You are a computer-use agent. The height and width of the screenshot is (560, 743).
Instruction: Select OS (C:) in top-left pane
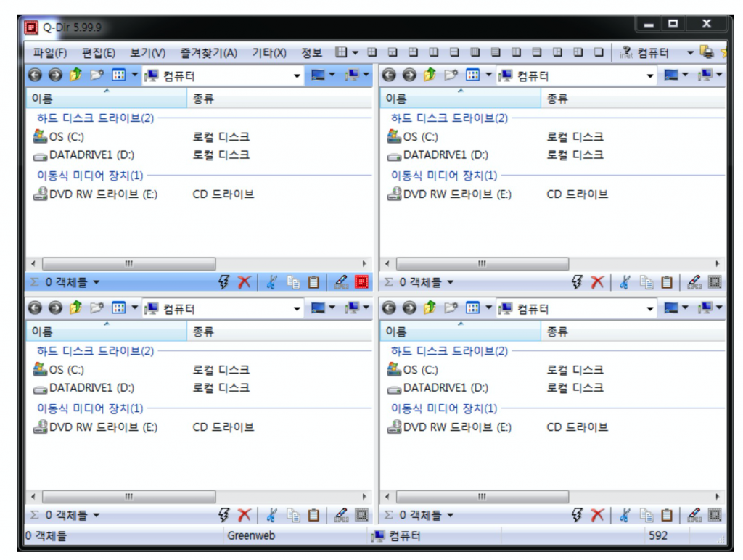tap(58, 136)
